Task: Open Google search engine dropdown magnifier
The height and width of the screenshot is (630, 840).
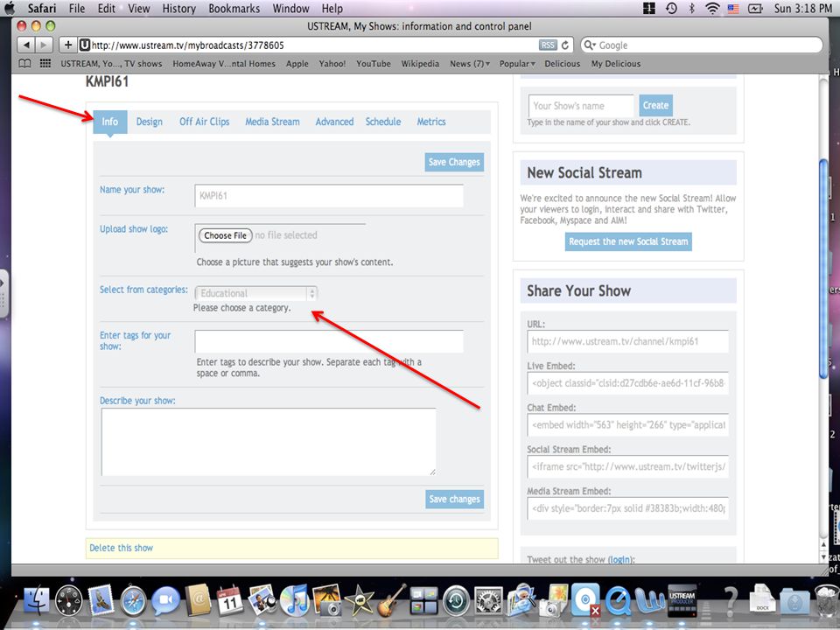Action: [590, 45]
